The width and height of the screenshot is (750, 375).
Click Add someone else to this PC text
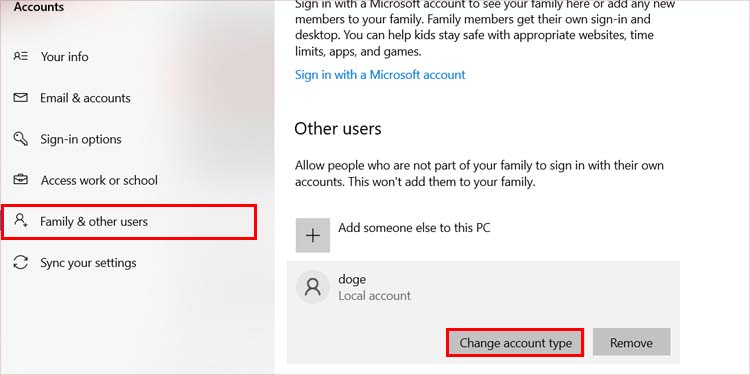tap(414, 228)
